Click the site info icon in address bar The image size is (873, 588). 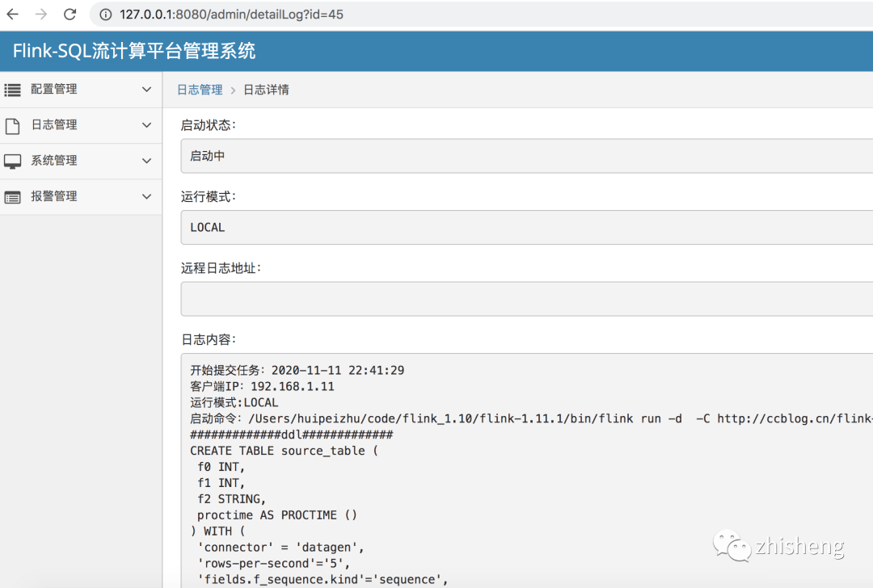pos(105,15)
